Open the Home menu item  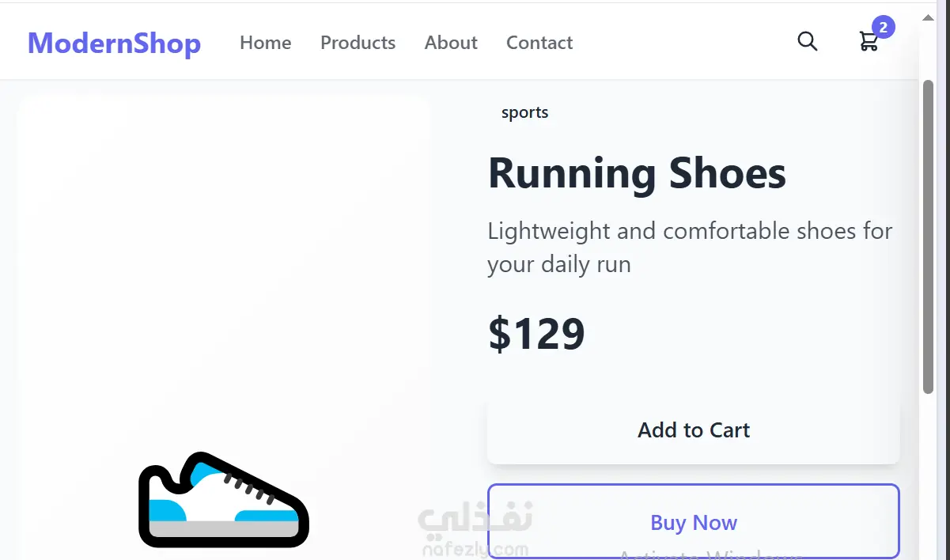pos(265,43)
